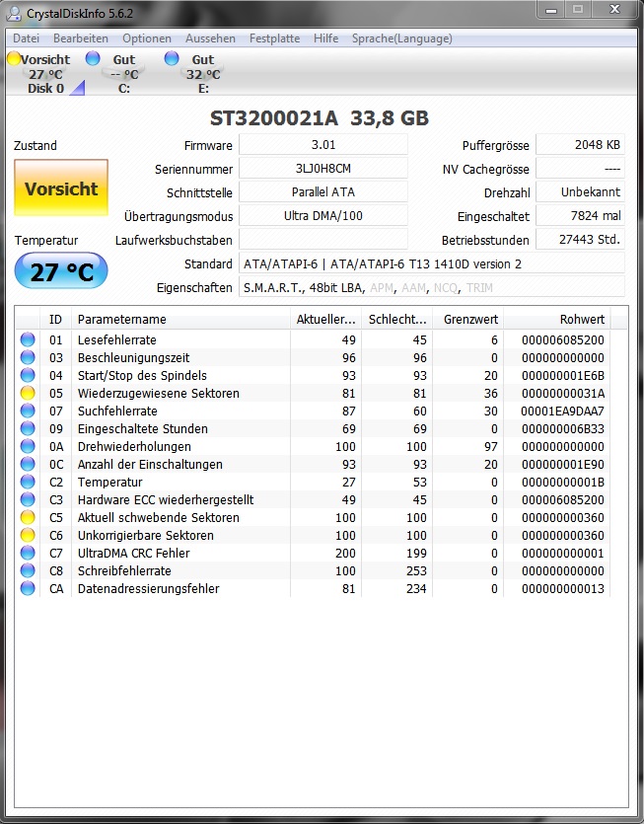Open the Optionen menu
This screenshot has height=824, width=644.
[x=147, y=38]
